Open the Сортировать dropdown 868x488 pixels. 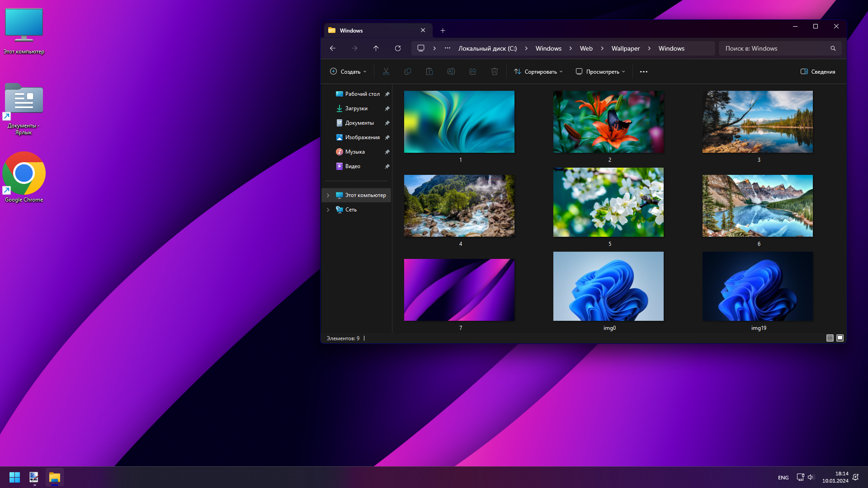point(538,71)
